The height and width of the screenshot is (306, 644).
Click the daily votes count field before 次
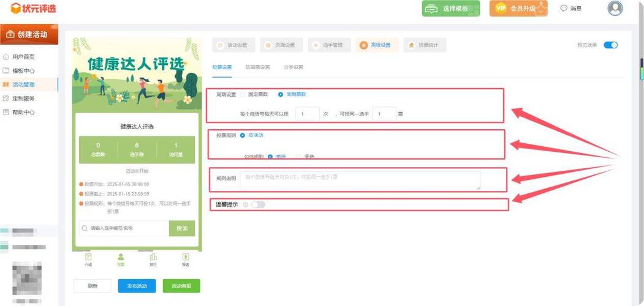click(307, 114)
